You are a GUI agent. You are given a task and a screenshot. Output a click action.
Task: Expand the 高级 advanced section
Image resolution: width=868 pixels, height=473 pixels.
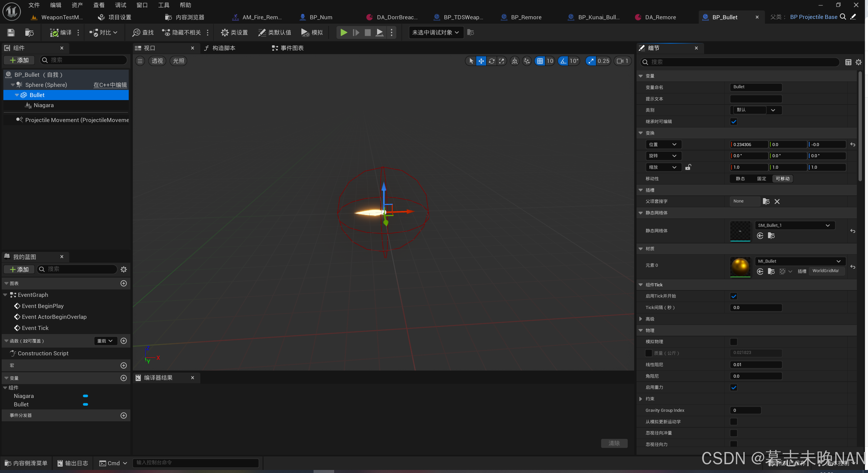(x=641, y=319)
